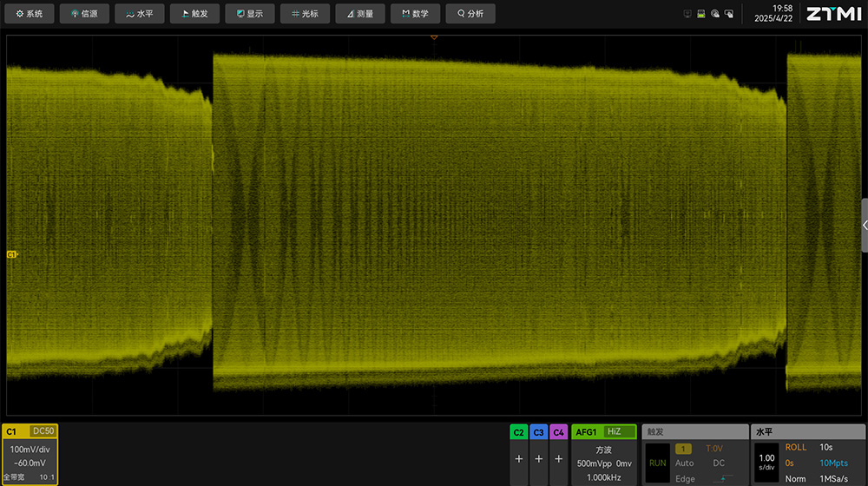Click the rightmost touch gesture status icon
This screenshot has height=486, width=868.
coord(728,14)
